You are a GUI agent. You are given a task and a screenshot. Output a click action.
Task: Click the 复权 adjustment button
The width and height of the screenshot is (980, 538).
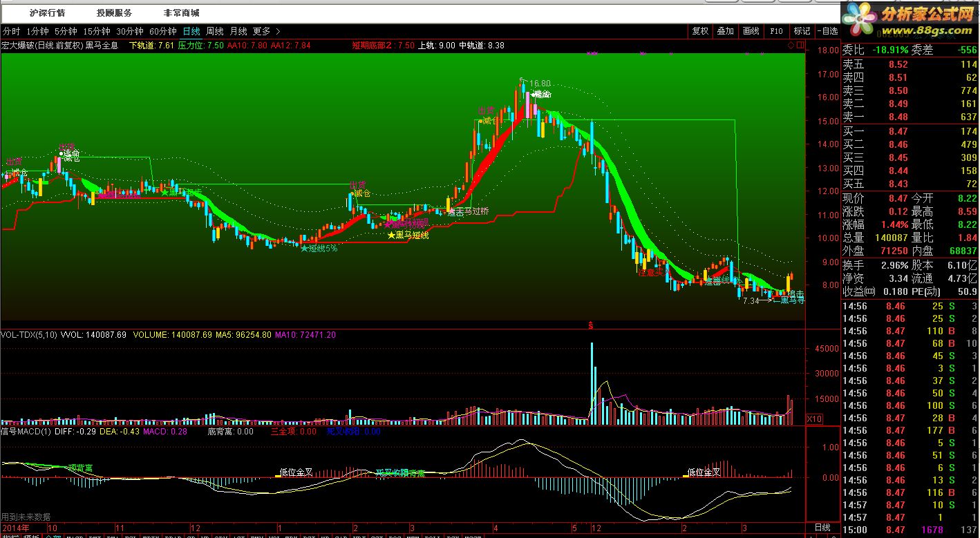(701, 31)
